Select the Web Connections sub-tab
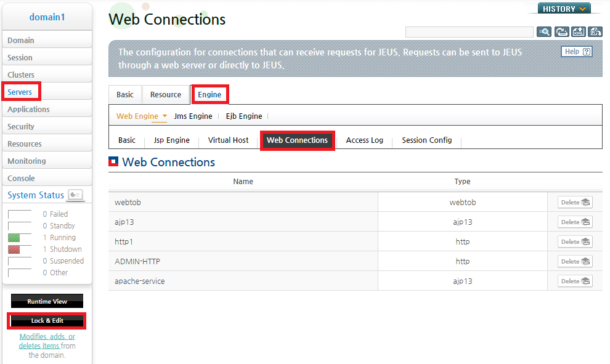This screenshot has width=610, height=364. (x=297, y=140)
